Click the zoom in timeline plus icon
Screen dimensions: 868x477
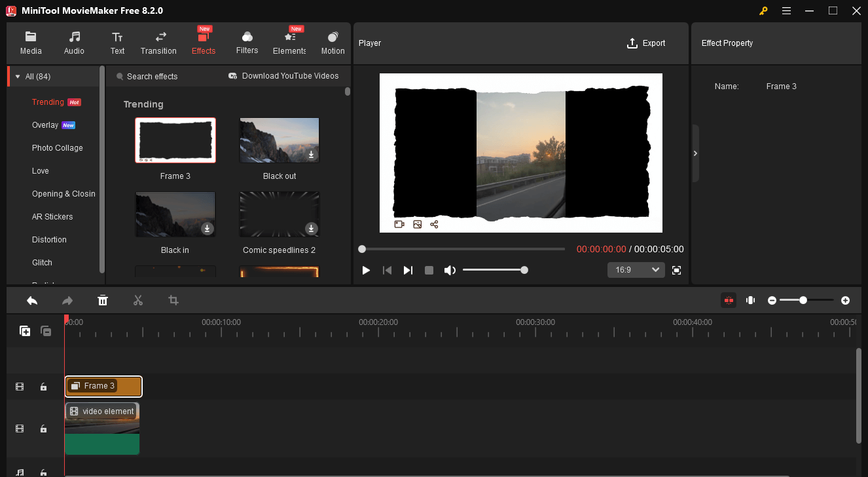coord(845,300)
